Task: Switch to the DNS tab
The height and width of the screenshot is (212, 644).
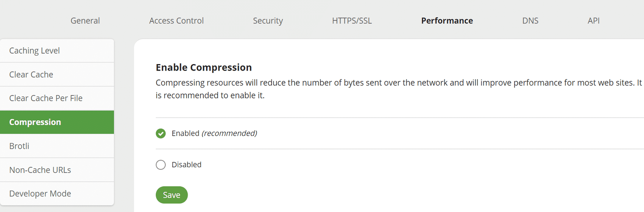Action: coord(530,21)
